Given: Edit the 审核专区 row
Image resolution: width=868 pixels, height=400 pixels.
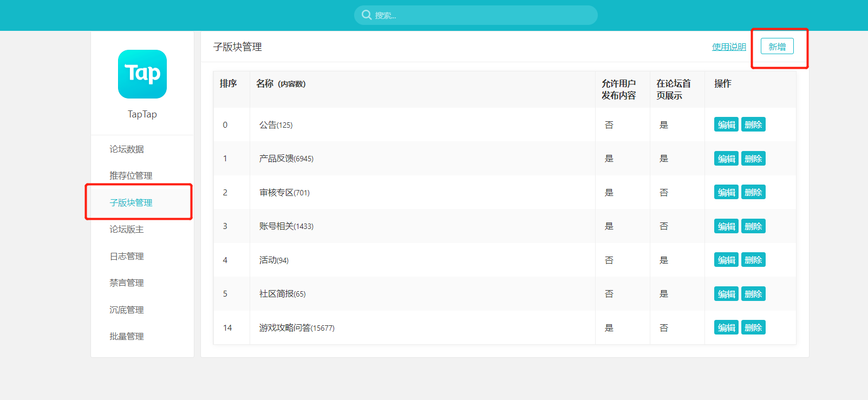Looking at the screenshot, I should pos(726,192).
